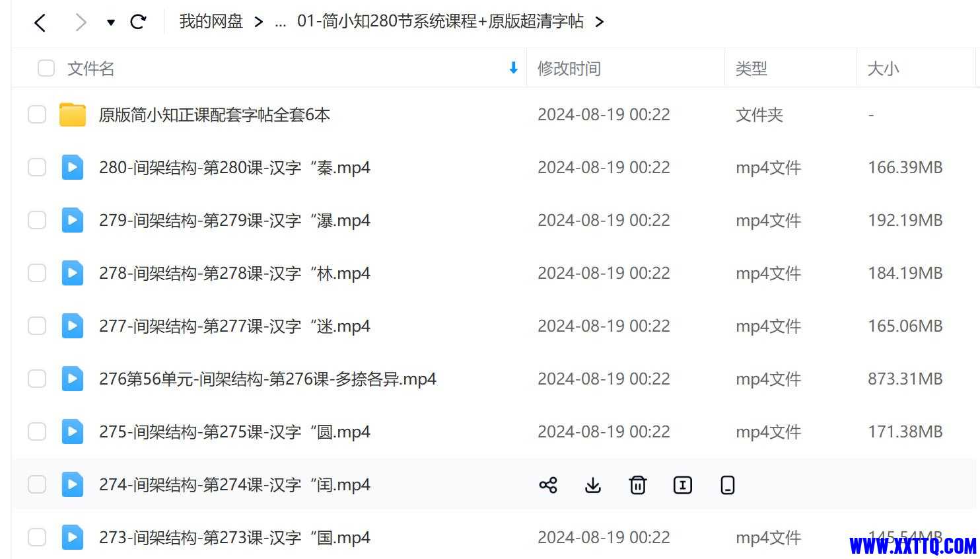Open file 275-间架结构-第275课-汉字“圆.mp4
The height and width of the screenshot is (559, 980).
click(x=234, y=432)
